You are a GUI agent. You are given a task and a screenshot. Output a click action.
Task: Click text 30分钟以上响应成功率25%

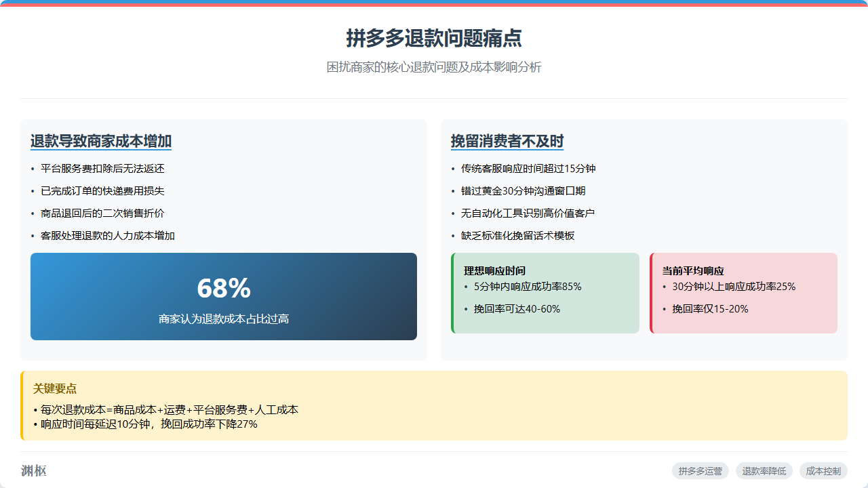pyautogui.click(x=734, y=287)
